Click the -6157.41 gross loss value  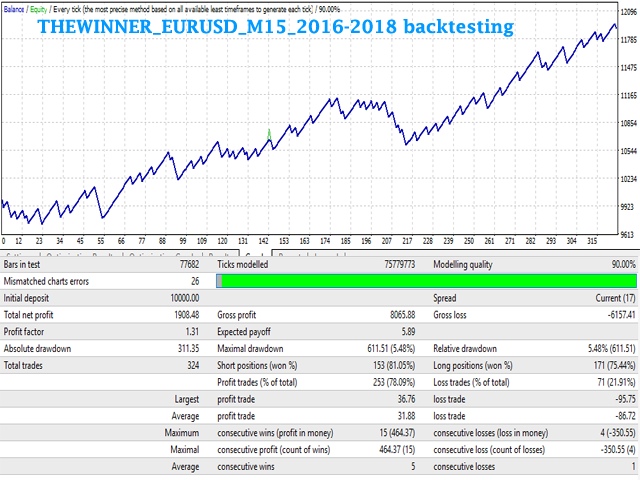pos(622,315)
